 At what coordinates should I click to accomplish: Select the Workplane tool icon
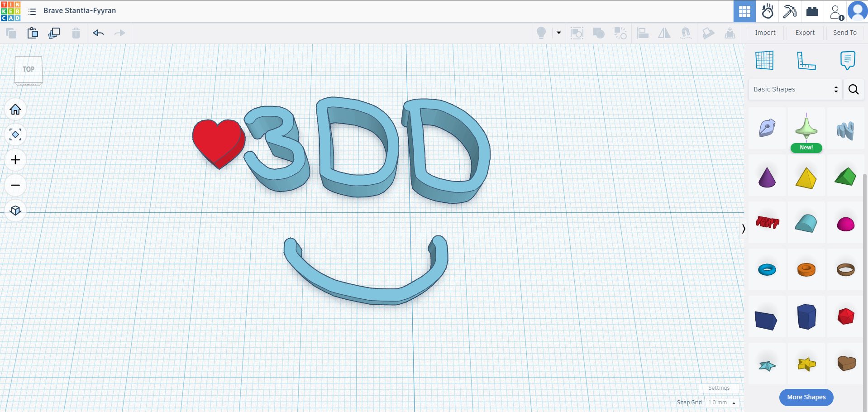[x=764, y=60]
